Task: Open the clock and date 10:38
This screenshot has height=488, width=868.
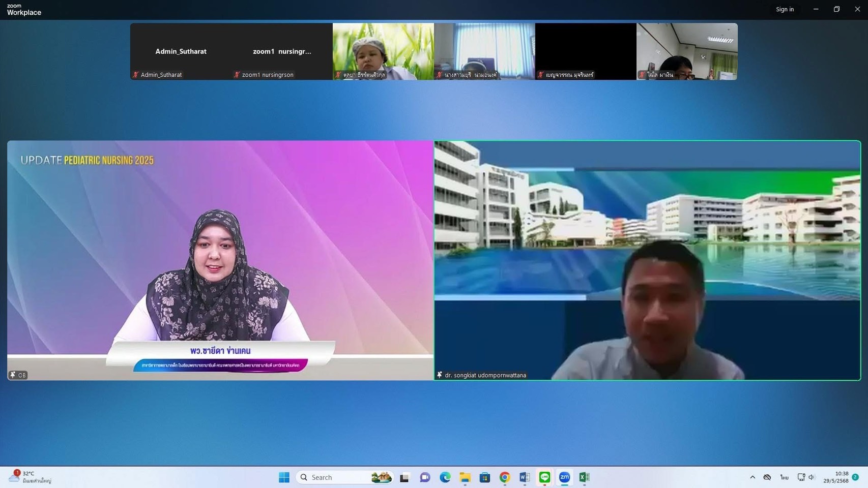Action: tap(836, 477)
